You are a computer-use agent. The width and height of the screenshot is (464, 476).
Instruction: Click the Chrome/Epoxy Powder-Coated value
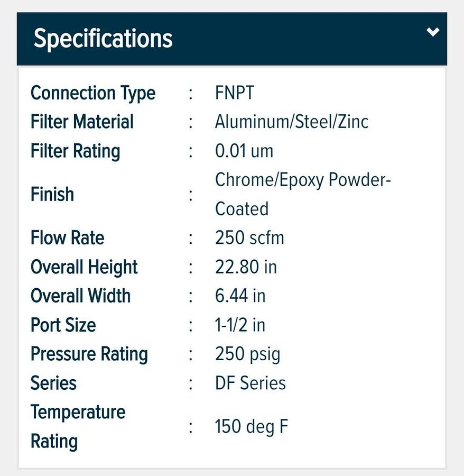point(302,194)
